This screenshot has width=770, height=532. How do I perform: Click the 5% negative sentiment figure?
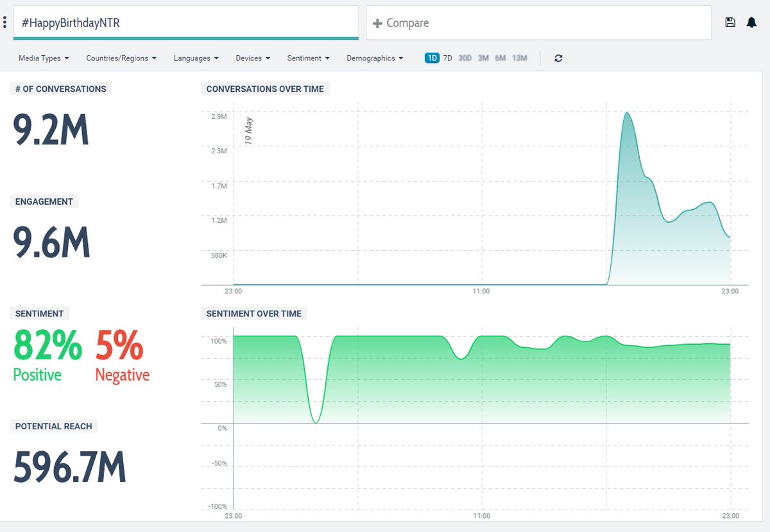(119, 345)
